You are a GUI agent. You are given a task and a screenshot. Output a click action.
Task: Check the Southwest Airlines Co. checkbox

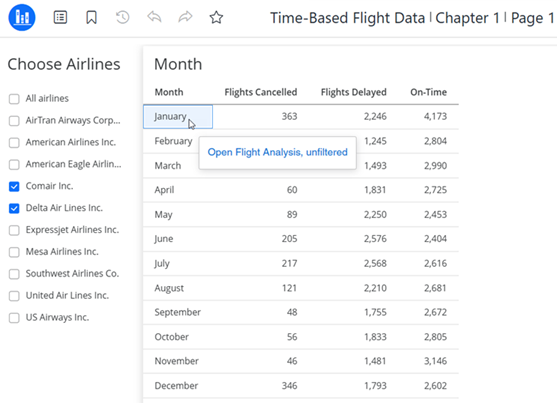click(x=14, y=274)
